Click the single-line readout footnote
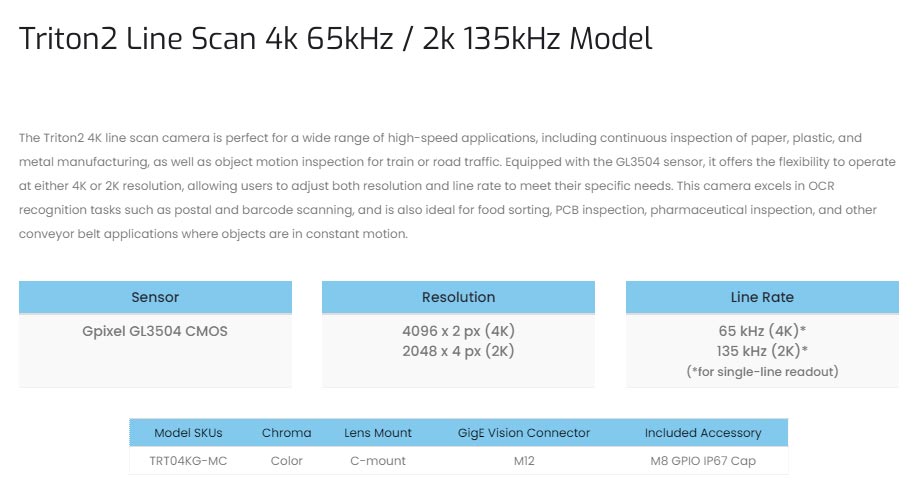This screenshot has height=485, width=915. [x=762, y=371]
